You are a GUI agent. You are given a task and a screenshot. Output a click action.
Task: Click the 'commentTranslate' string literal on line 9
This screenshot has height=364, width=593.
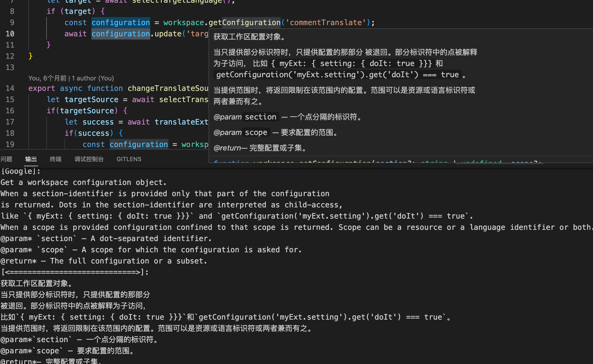[327, 22]
